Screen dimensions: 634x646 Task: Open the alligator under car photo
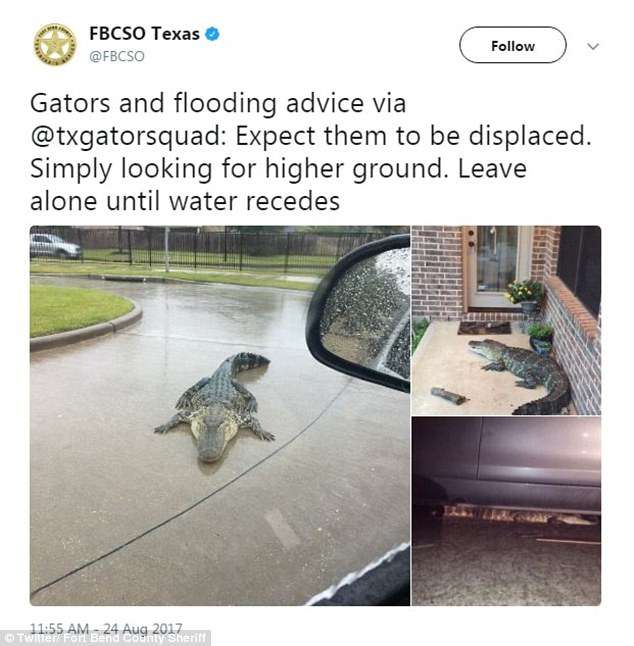506,511
